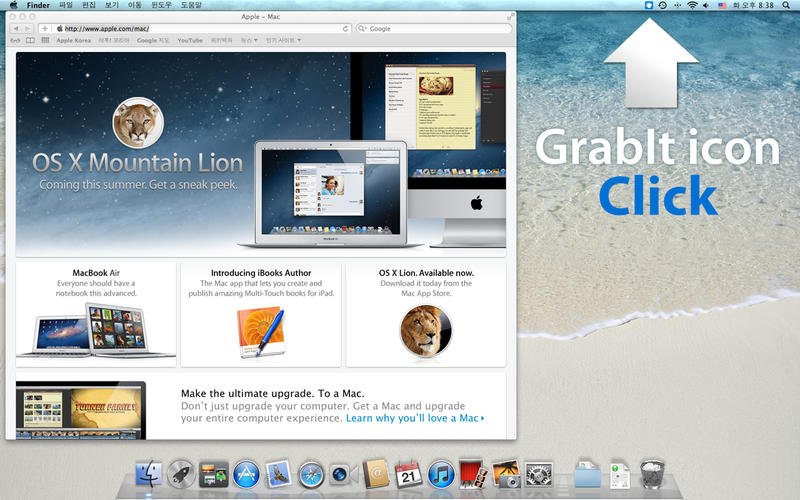Open the US flag input source menu
800x500 pixels.
(722, 5)
